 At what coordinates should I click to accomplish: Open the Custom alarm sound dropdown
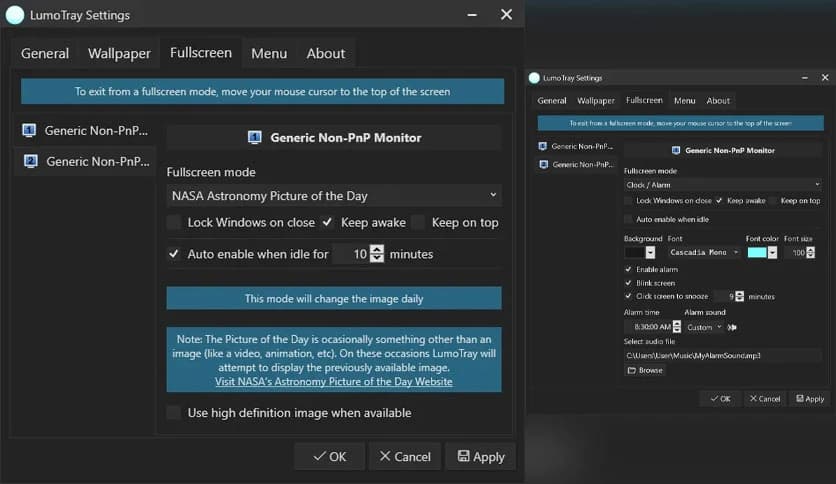(x=704, y=327)
